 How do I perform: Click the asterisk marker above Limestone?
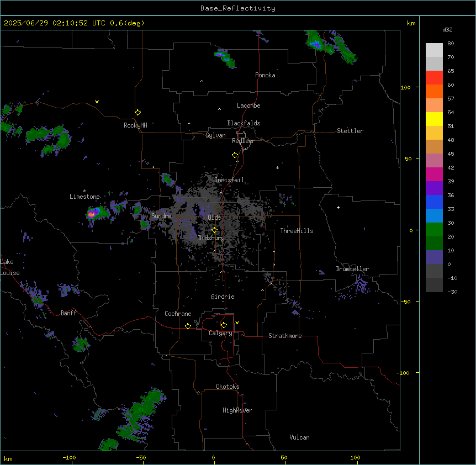pyautogui.click(x=84, y=191)
